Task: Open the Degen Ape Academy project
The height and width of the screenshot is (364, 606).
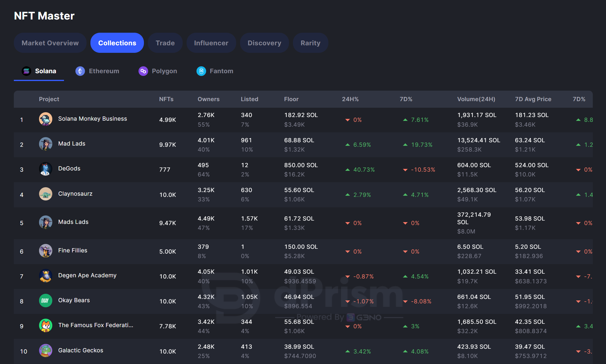Action: click(x=87, y=275)
